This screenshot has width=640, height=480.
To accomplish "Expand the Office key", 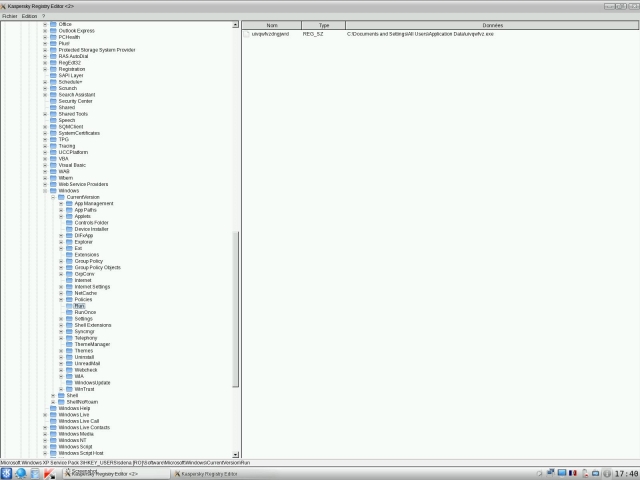I will 45,24.
